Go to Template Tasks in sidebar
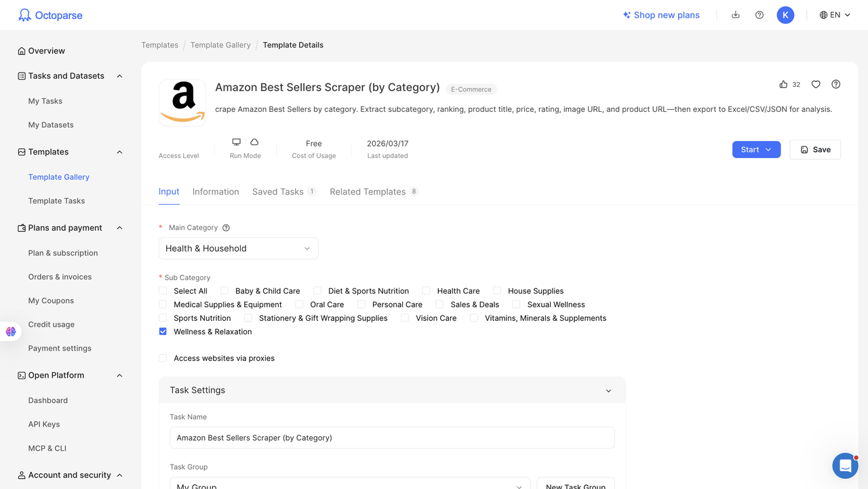The image size is (868, 489). 56,201
